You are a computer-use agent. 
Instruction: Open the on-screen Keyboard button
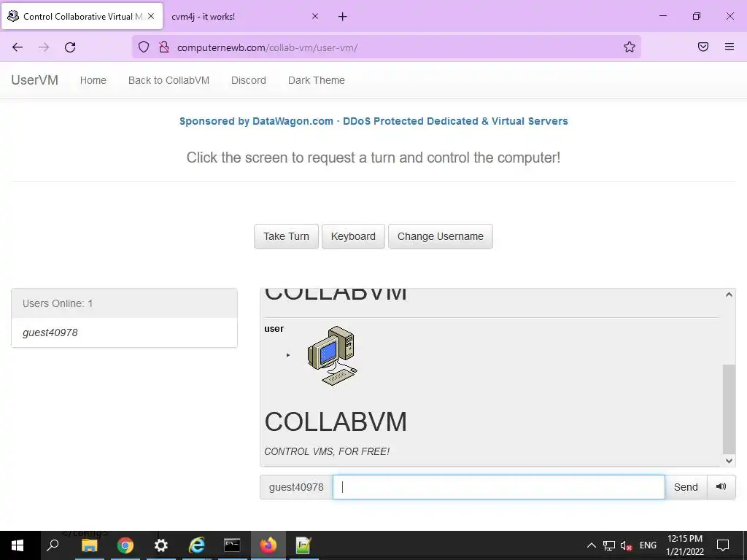click(x=353, y=236)
